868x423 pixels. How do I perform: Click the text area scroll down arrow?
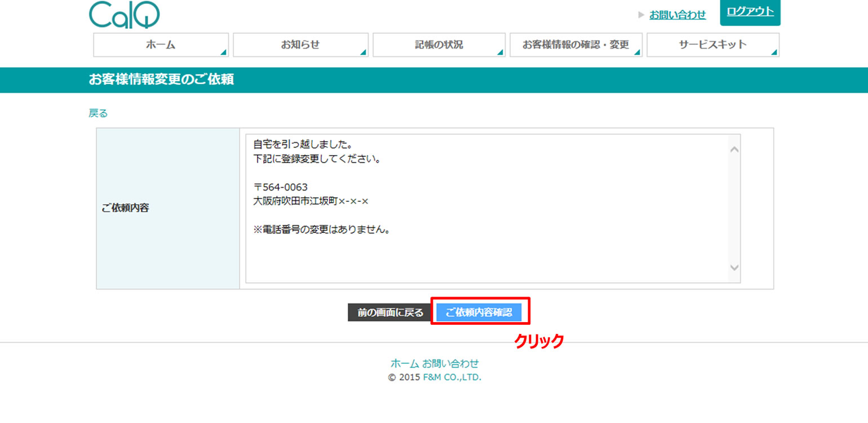(x=734, y=267)
